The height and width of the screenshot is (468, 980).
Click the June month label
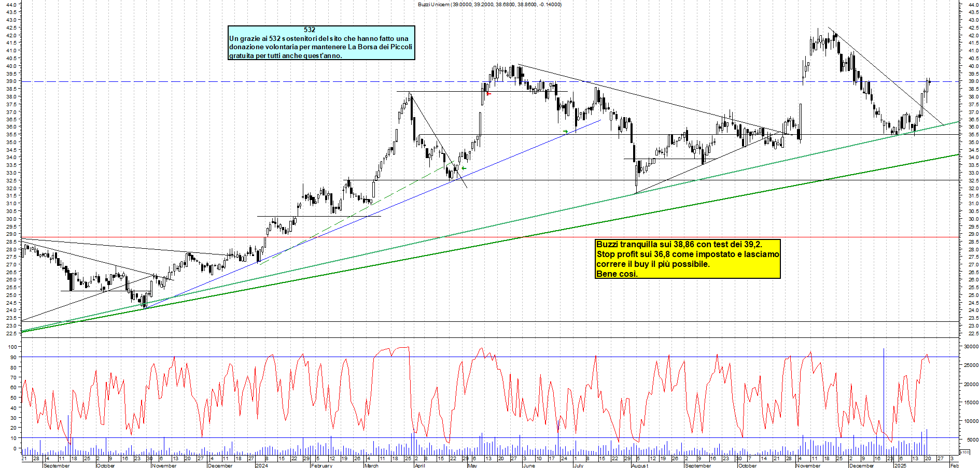point(529,465)
